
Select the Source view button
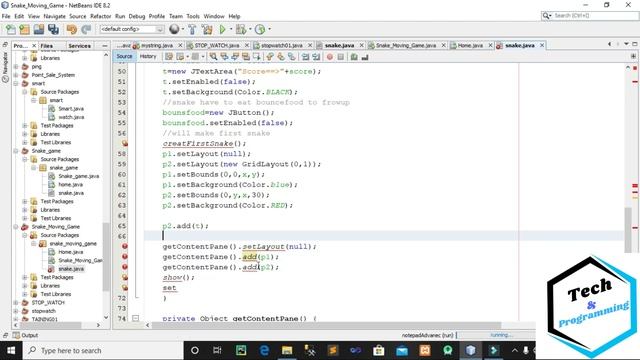coord(124,56)
